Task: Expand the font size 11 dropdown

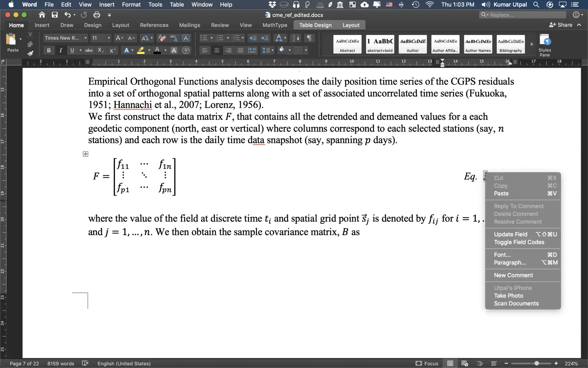Action: [109, 38]
